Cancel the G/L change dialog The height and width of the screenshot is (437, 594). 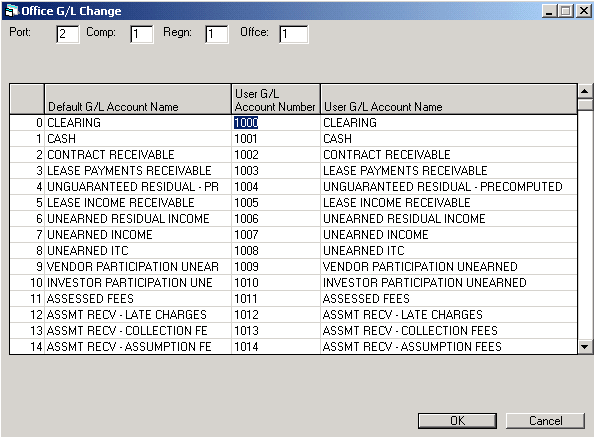545,421
